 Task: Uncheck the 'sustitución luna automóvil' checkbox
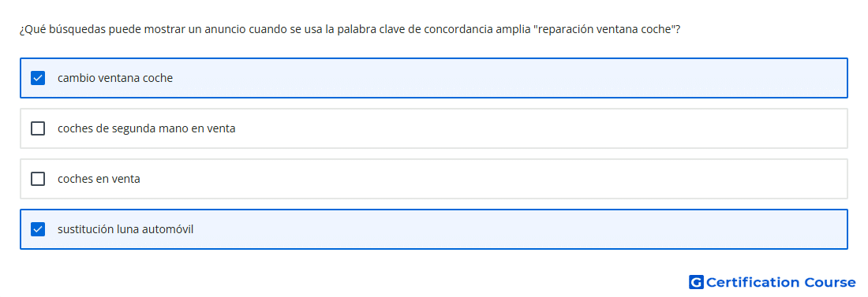coord(38,229)
